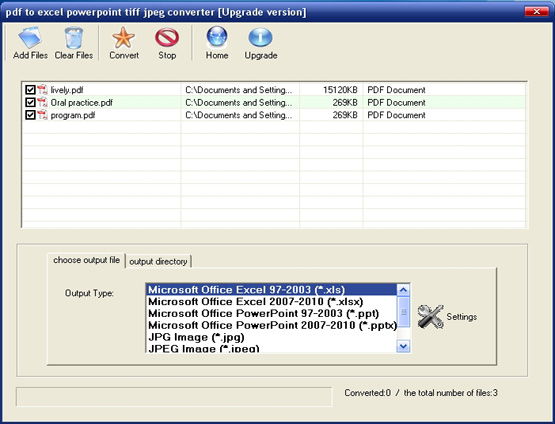Image resolution: width=555 pixels, height=424 pixels.
Task: Select the choose output file tab
Action: (86, 260)
